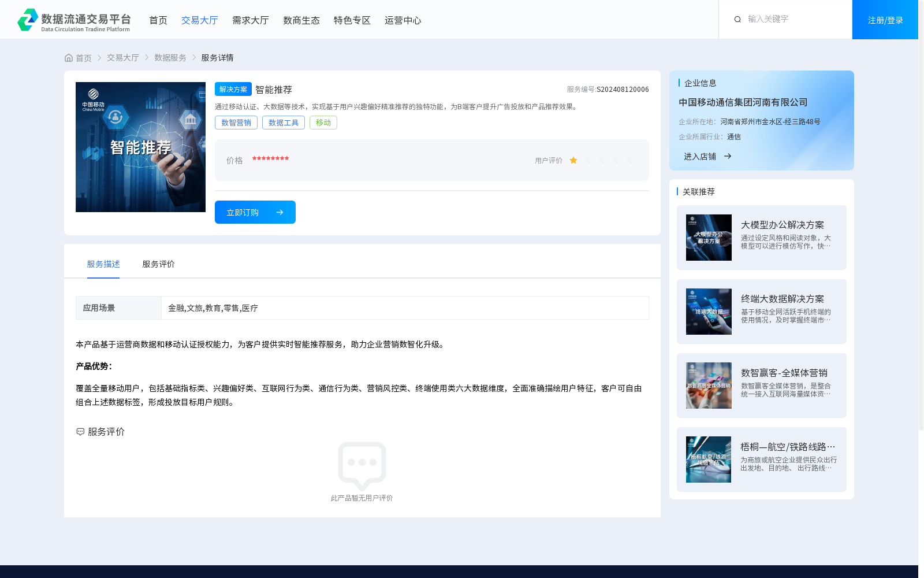Image resolution: width=924 pixels, height=578 pixels.
Task: Click the 数据工具 tag
Action: tap(284, 123)
